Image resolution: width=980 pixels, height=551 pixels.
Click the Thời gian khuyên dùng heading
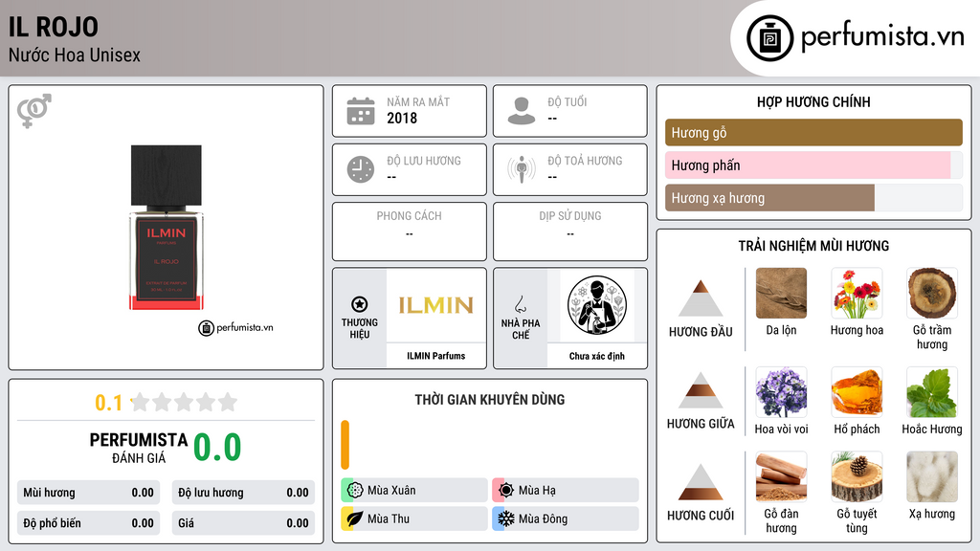(490, 400)
